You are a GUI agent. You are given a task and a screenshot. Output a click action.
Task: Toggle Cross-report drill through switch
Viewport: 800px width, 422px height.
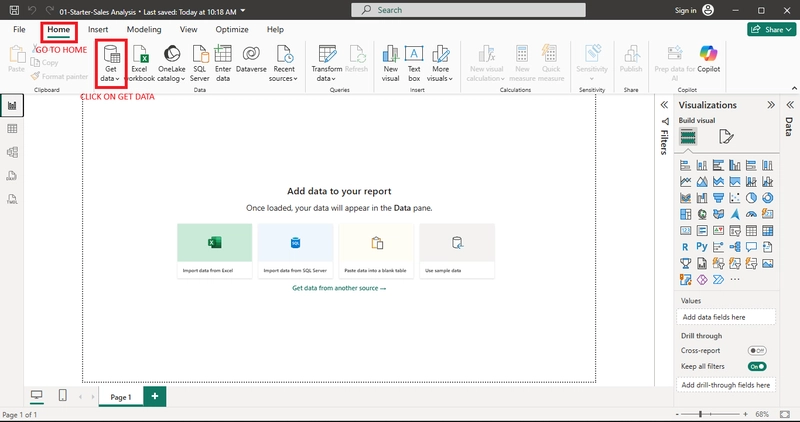pos(757,351)
